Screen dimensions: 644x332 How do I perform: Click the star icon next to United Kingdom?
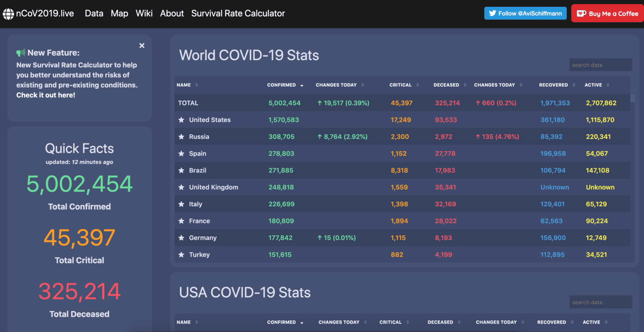182,187
